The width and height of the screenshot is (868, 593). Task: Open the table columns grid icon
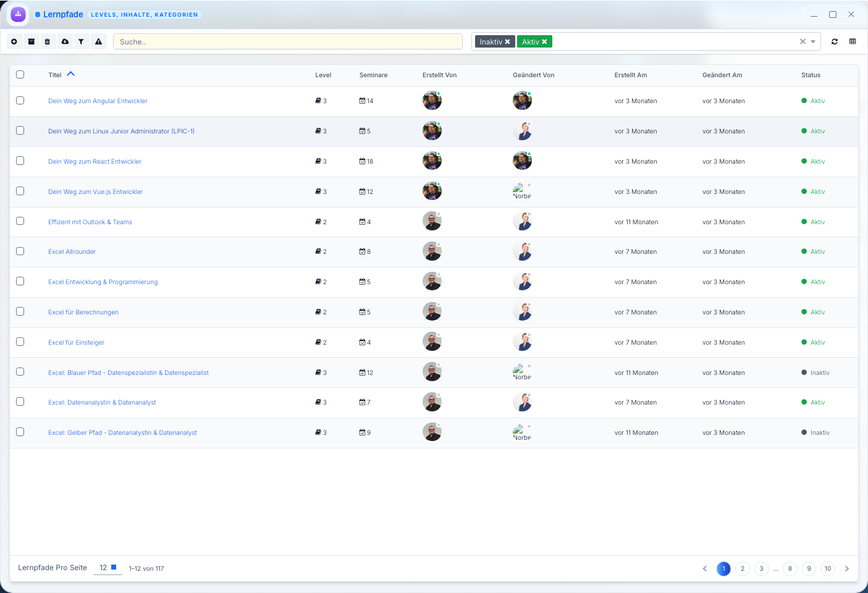tap(853, 41)
